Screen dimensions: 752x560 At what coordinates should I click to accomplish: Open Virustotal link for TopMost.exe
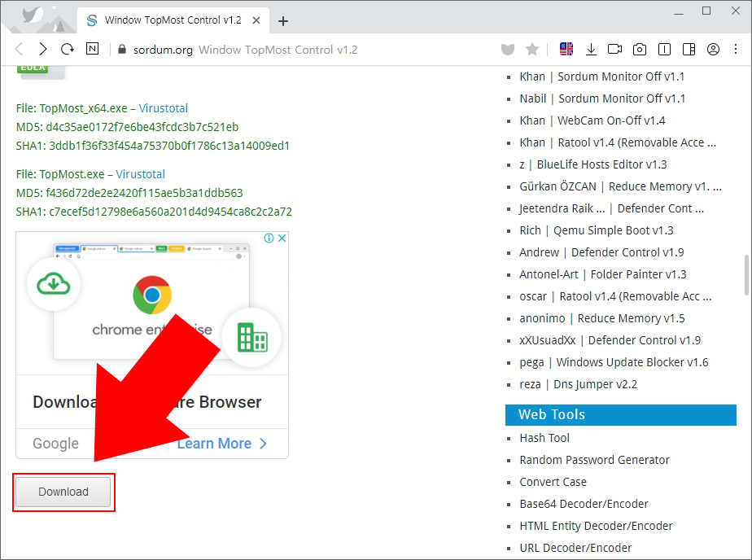point(141,174)
